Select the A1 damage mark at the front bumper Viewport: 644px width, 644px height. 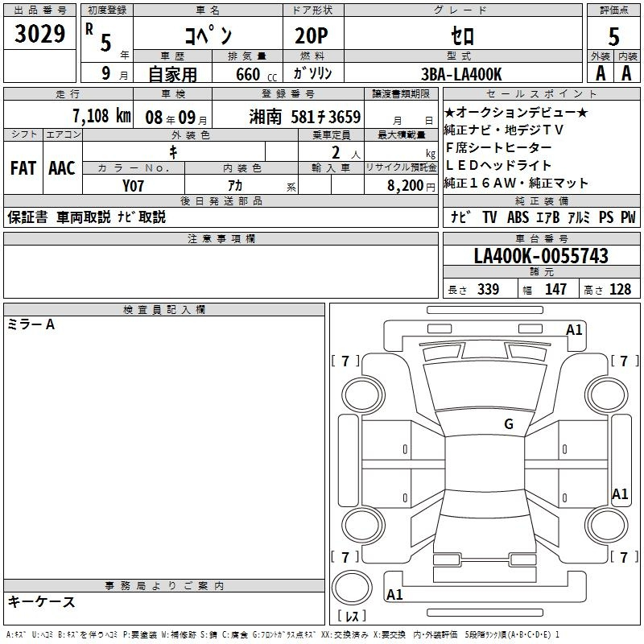click(x=574, y=330)
